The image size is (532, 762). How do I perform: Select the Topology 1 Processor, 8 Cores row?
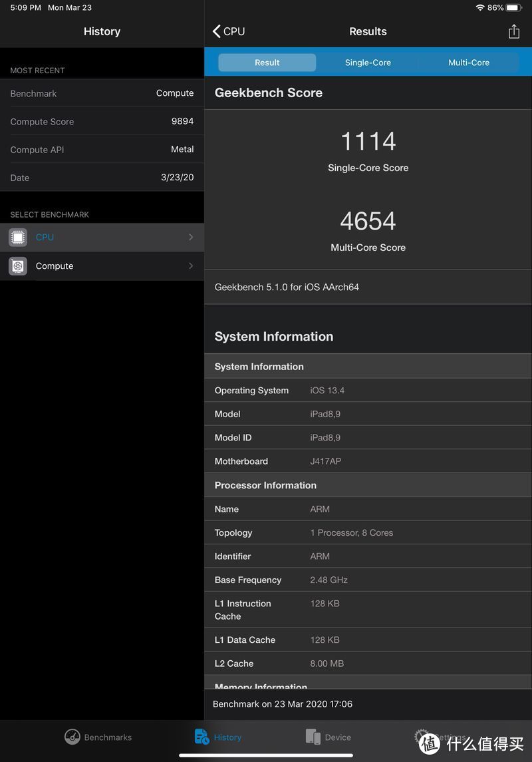368,532
